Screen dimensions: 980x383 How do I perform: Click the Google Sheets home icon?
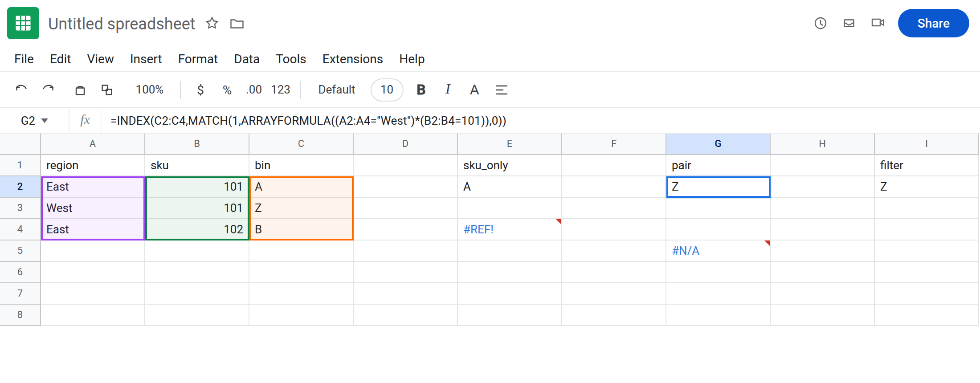[x=23, y=23]
